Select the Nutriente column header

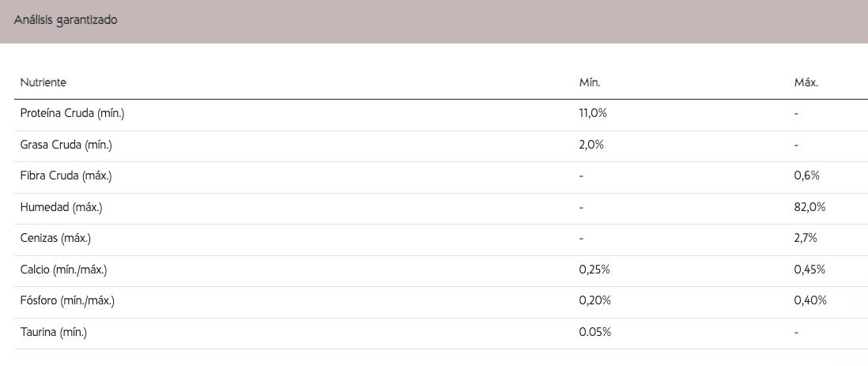point(43,82)
